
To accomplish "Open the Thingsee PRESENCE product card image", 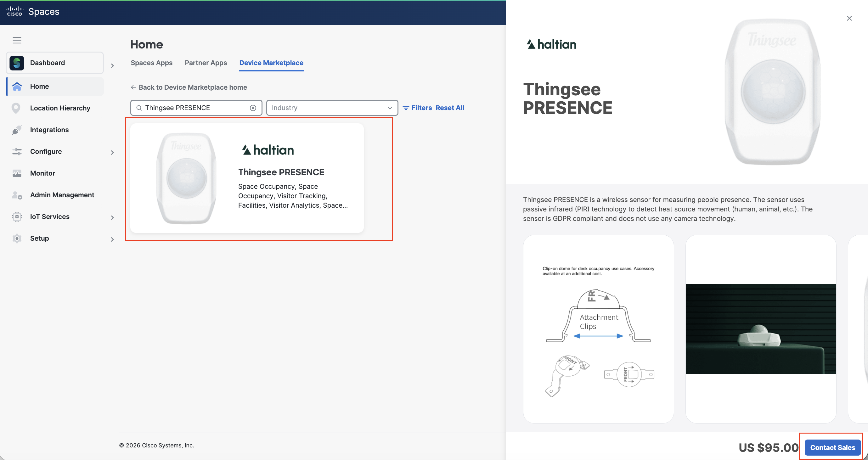I will pos(186,178).
